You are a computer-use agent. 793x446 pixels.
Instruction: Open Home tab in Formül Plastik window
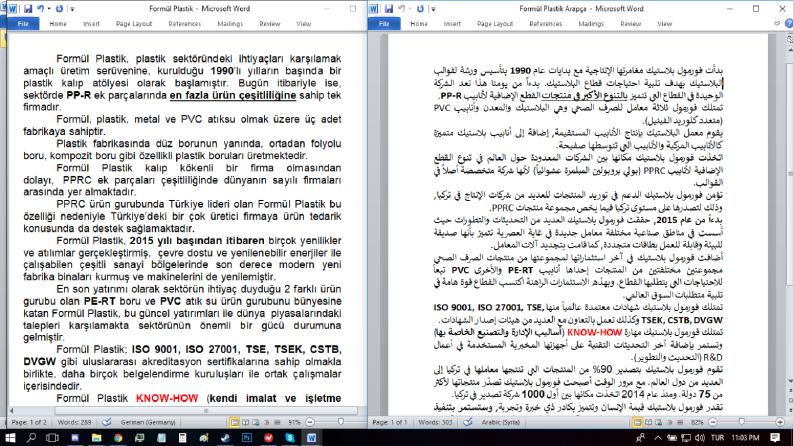58,24
